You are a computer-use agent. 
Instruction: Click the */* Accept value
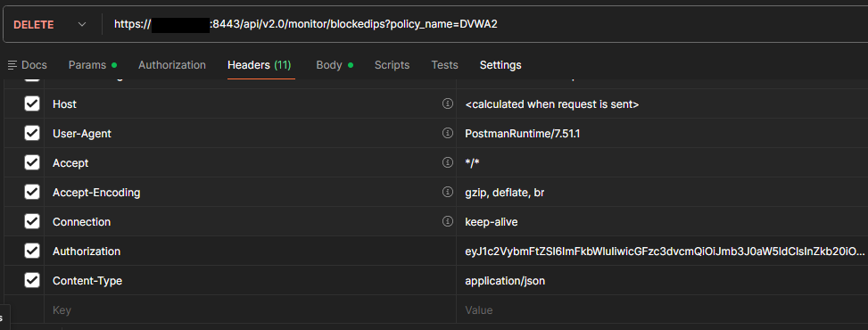[472, 163]
